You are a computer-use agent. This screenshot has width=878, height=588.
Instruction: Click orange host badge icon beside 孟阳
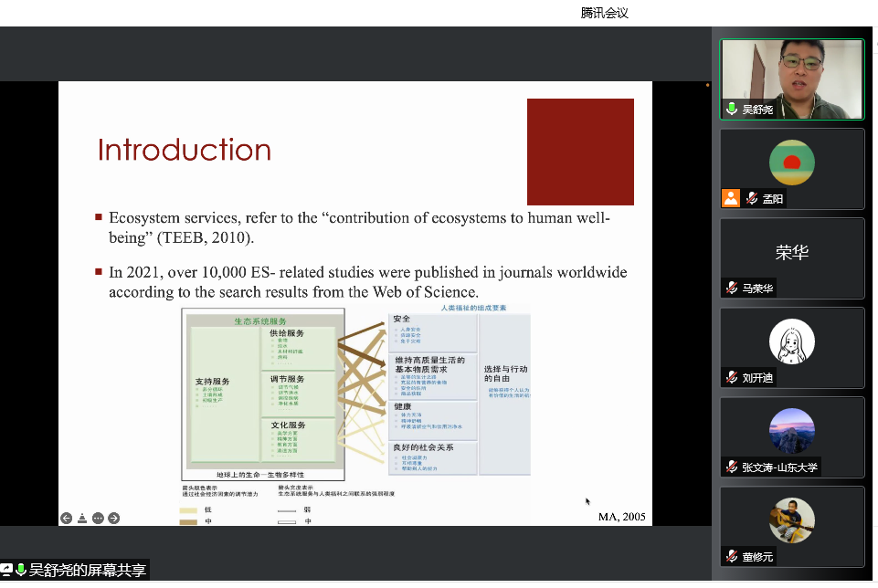click(731, 198)
